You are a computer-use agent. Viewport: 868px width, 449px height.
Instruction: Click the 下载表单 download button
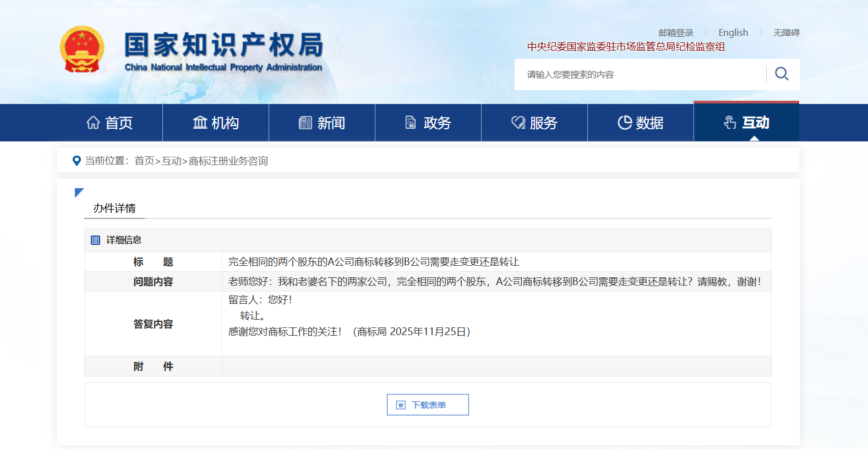click(428, 405)
